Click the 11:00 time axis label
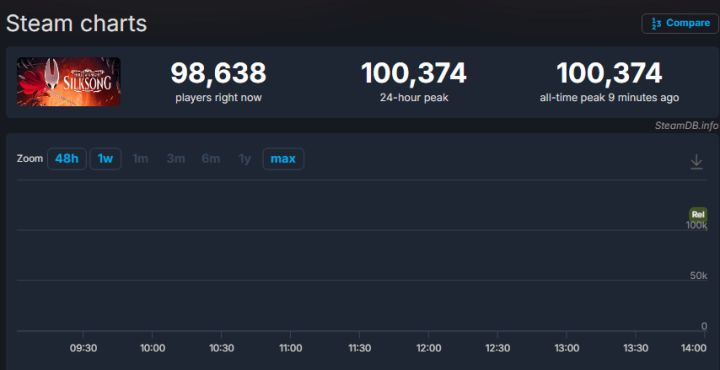The image size is (720, 370). (x=290, y=348)
